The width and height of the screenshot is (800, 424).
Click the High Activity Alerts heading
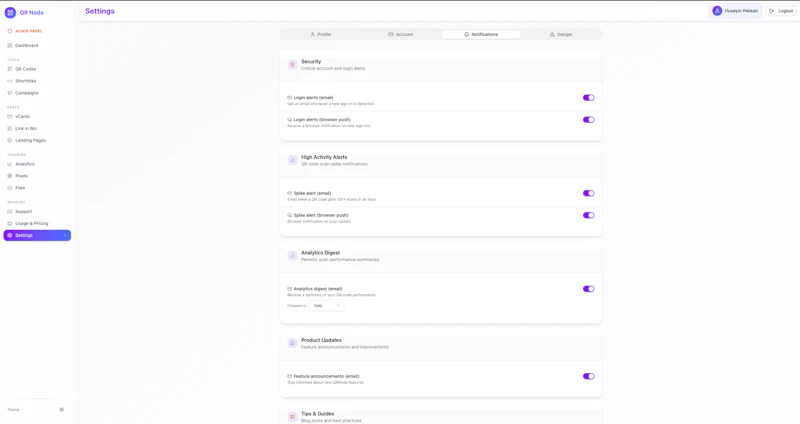pyautogui.click(x=324, y=157)
